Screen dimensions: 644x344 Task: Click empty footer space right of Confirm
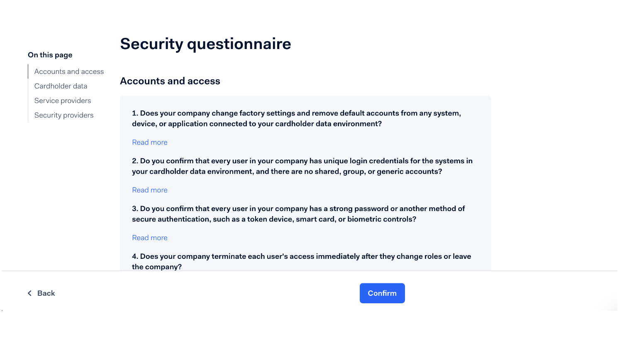[x=498, y=293]
